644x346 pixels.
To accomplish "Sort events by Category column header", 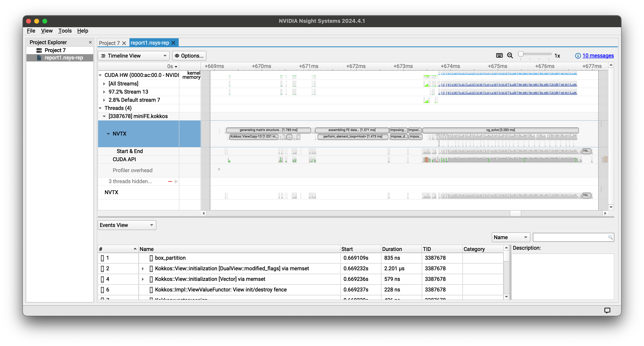I will tap(483, 249).
